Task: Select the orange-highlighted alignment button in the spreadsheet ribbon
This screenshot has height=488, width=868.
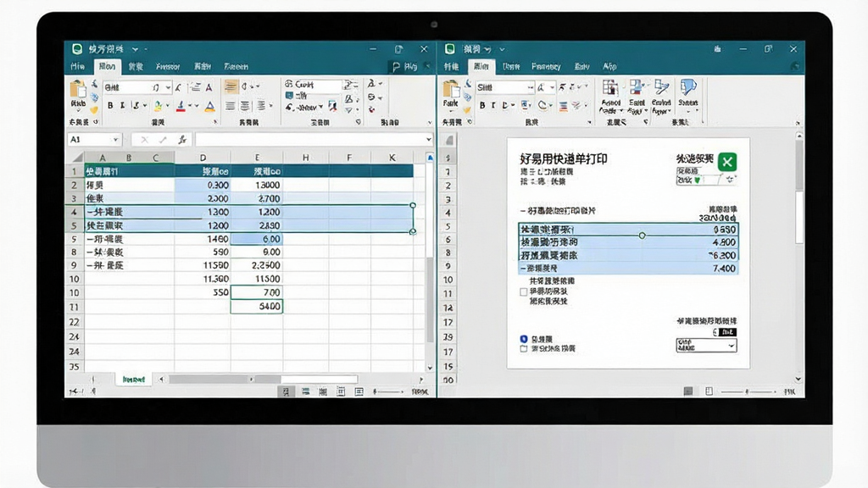Action: tap(231, 87)
